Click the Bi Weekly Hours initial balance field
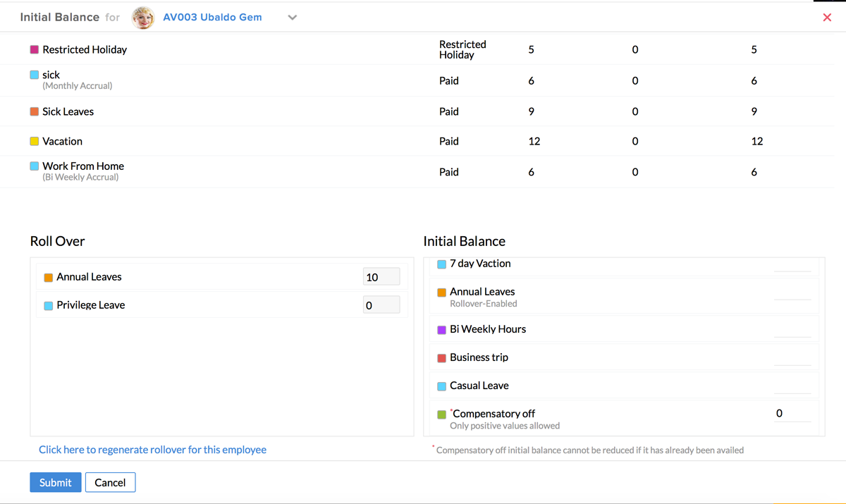The width and height of the screenshot is (846, 504). 792,329
